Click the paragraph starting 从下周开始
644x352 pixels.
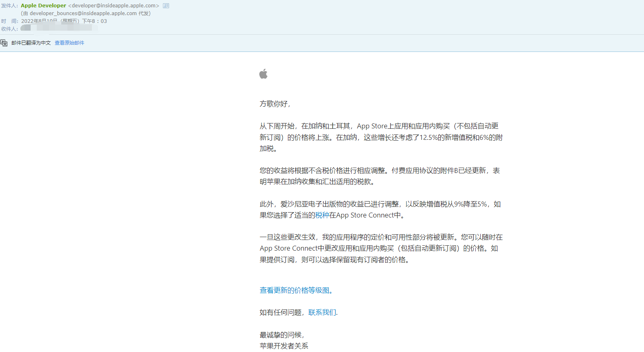(x=381, y=137)
